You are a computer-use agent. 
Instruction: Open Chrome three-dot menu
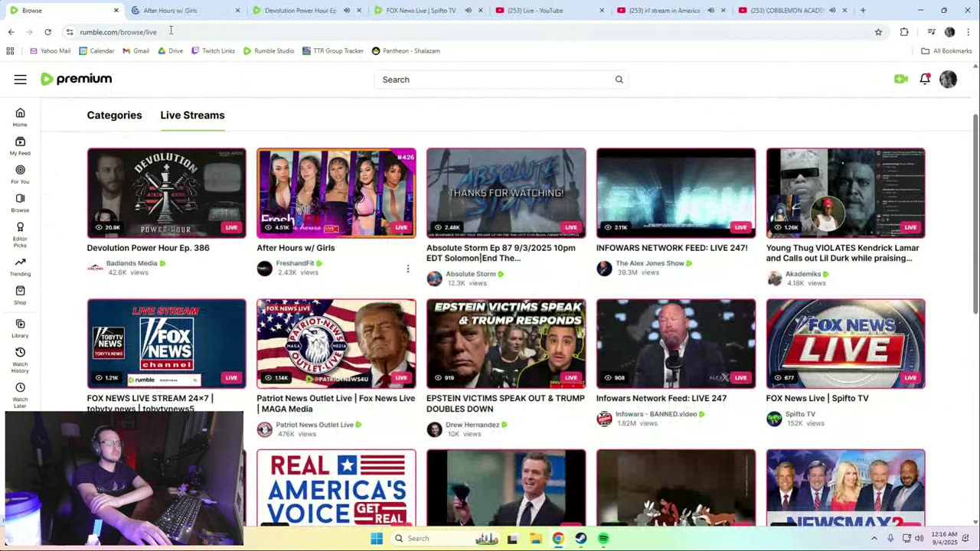click(x=969, y=32)
